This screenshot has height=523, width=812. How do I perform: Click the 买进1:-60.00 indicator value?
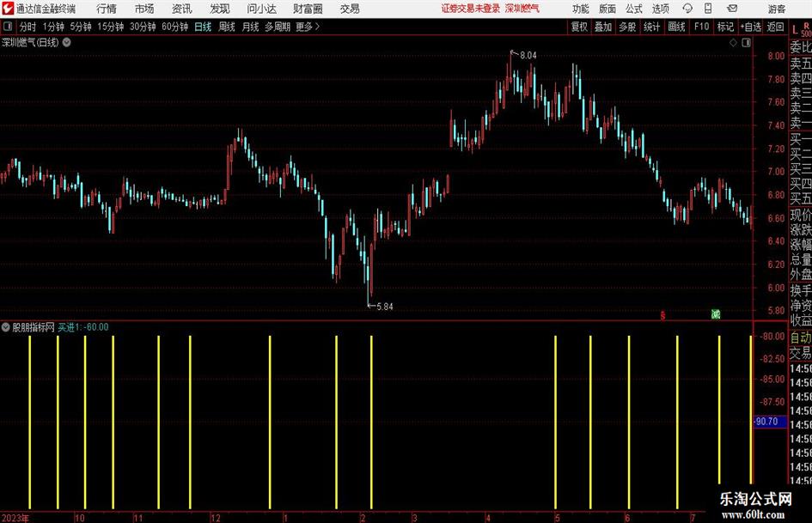(82, 327)
